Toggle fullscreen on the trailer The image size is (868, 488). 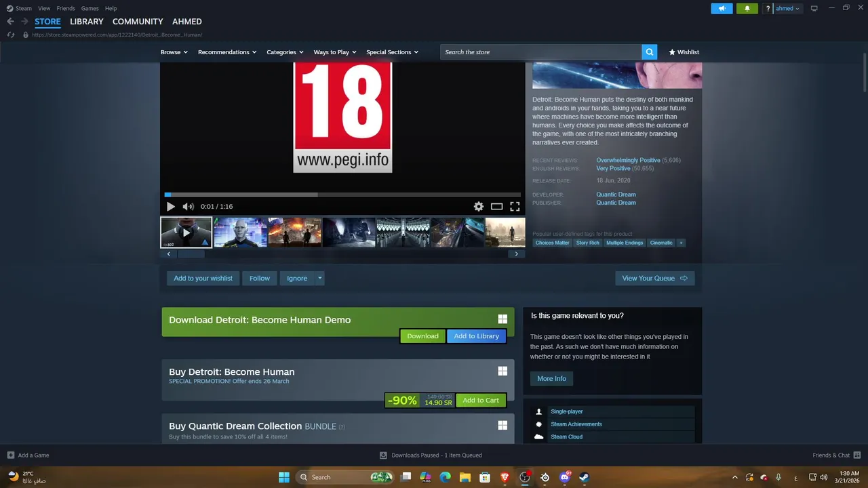[x=515, y=207]
